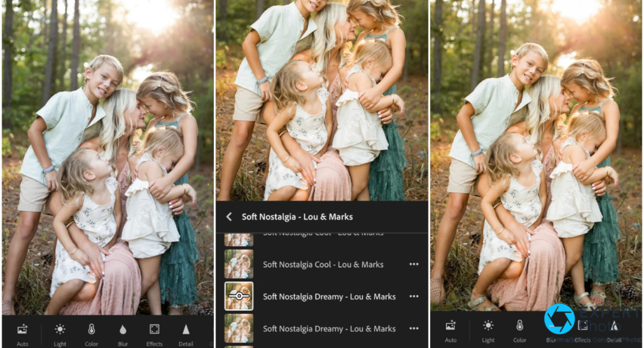
Task: Tap the Auto icon in the right screen
Action: [x=450, y=326]
